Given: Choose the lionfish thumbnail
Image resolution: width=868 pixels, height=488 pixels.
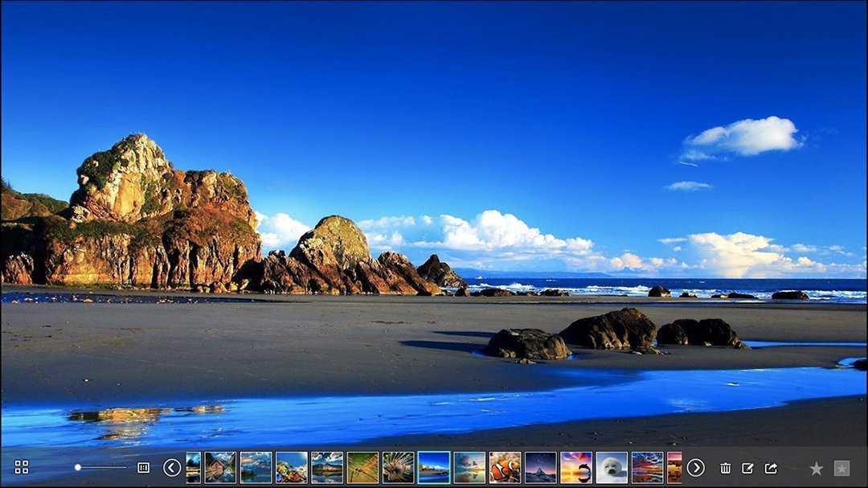Looking at the screenshot, I should pyautogui.click(x=398, y=467).
